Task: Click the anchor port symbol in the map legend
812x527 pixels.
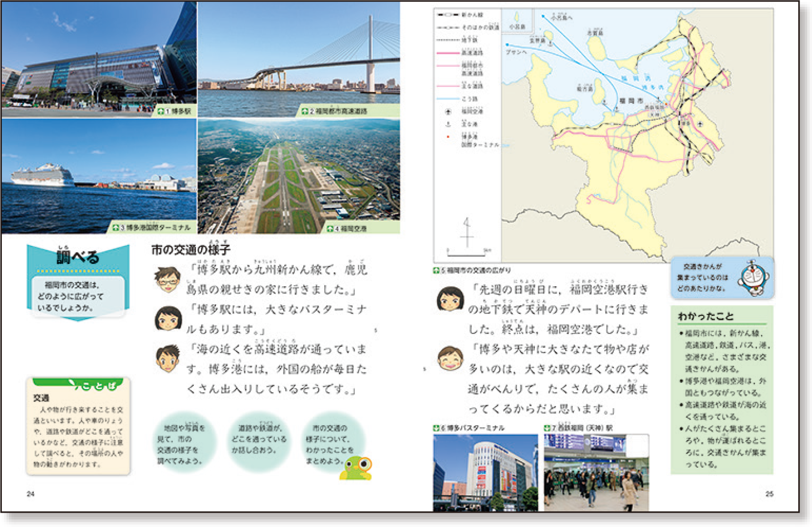Action: 448,124
